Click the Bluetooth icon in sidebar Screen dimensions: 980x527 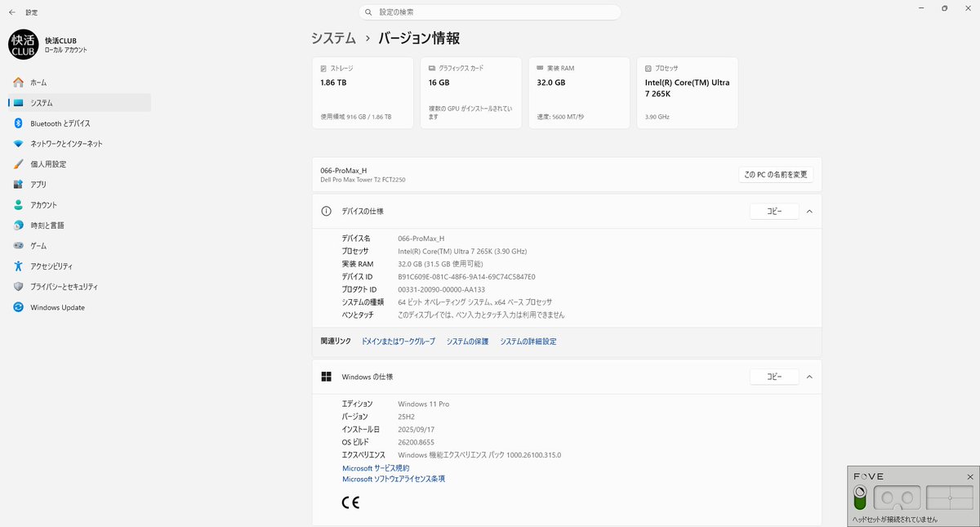pyautogui.click(x=18, y=123)
